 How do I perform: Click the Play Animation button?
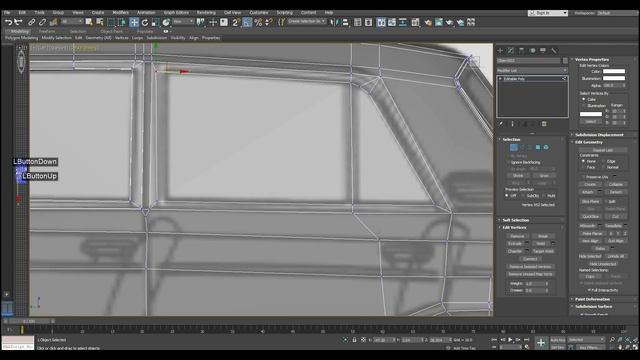coord(510,340)
